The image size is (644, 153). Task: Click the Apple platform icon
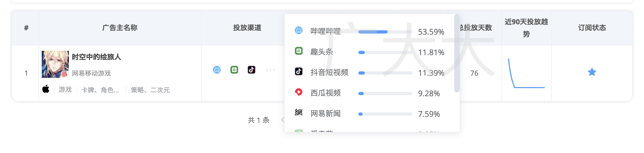point(46,89)
